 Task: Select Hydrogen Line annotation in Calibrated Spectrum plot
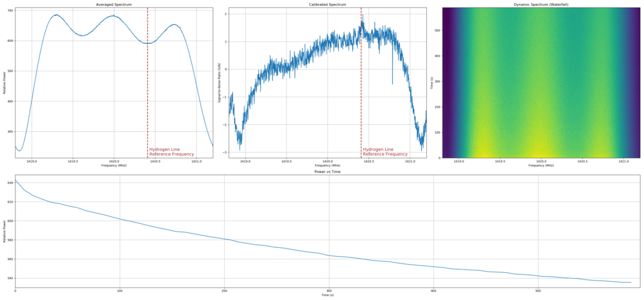(385, 152)
